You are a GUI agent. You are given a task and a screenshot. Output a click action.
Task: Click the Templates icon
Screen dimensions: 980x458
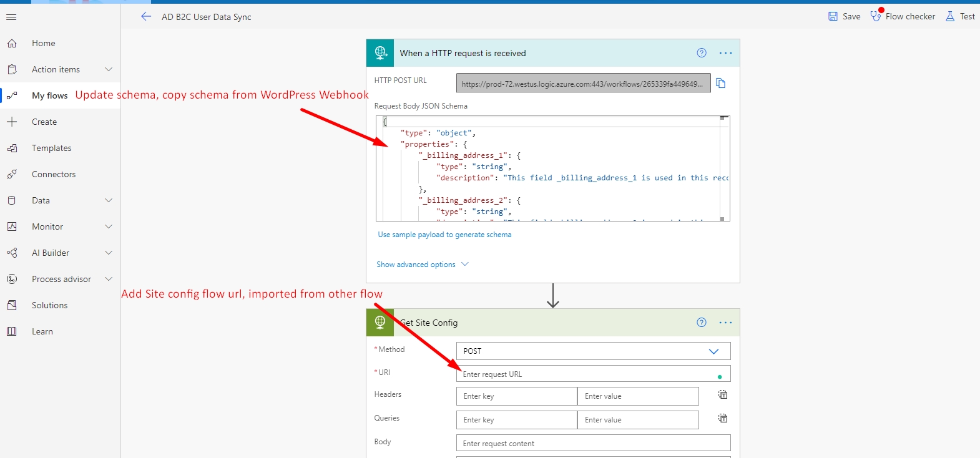point(12,148)
